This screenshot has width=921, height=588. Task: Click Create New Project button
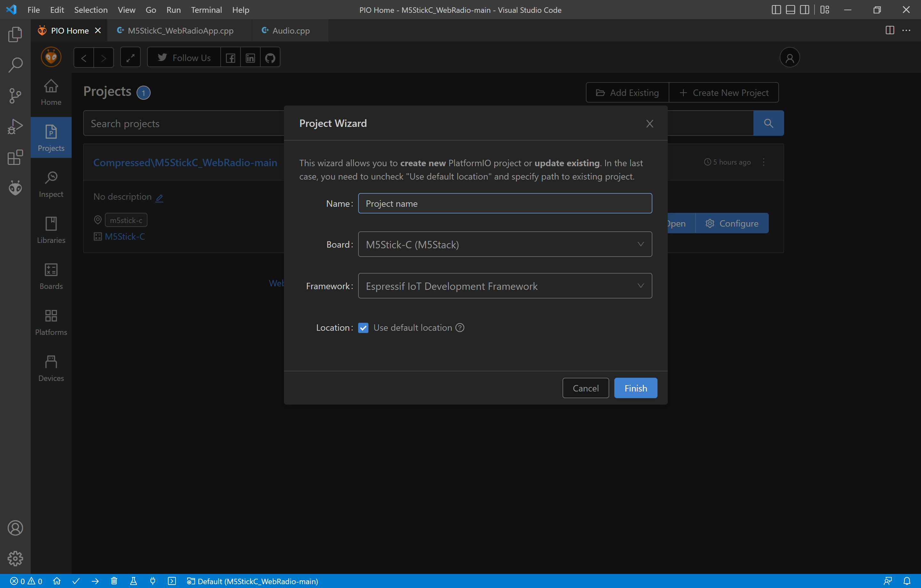pyautogui.click(x=724, y=93)
